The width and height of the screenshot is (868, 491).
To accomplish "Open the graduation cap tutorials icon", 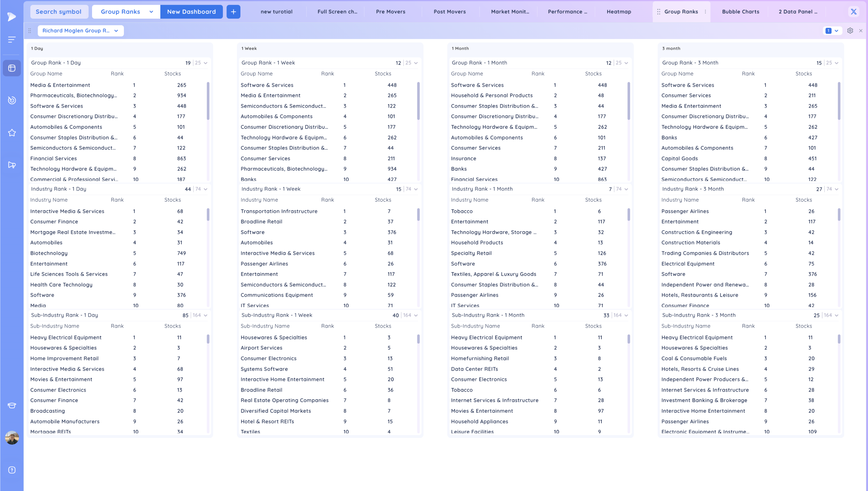I will coord(12,405).
